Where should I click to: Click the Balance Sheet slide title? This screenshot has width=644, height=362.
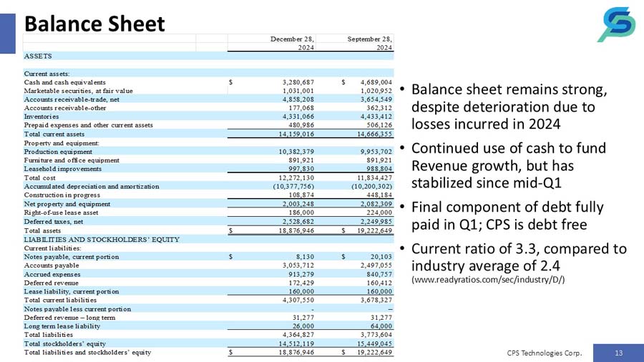click(x=94, y=24)
